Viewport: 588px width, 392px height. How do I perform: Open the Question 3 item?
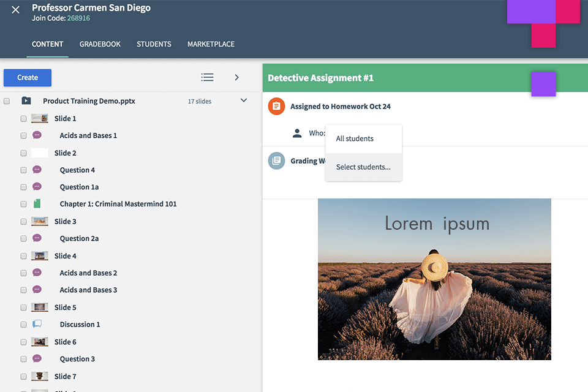(x=77, y=359)
